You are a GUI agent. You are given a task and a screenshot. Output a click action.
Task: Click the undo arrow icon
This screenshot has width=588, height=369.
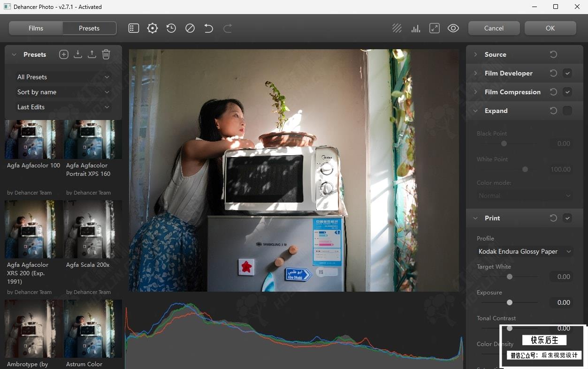[209, 28]
